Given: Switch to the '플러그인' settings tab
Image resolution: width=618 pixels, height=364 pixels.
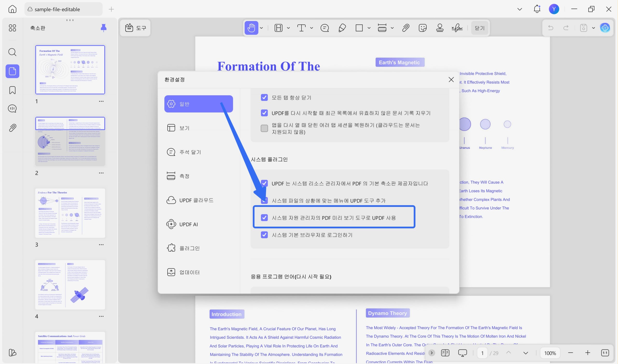Looking at the screenshot, I should pos(199,248).
